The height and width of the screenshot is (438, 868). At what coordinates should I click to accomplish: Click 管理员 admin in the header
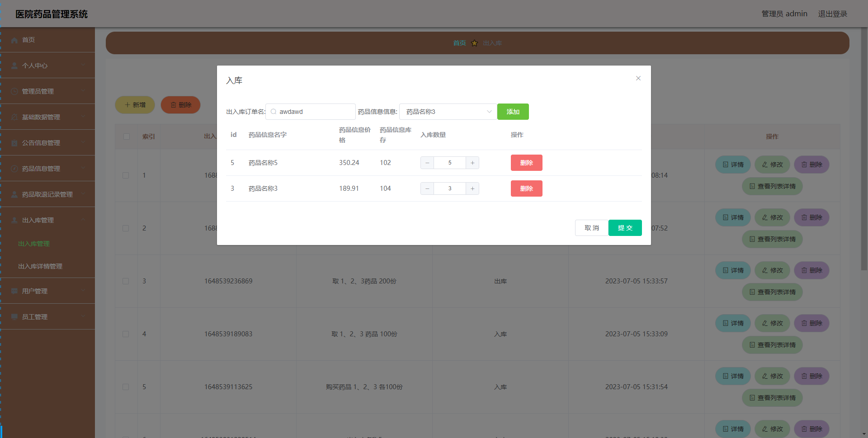(784, 14)
